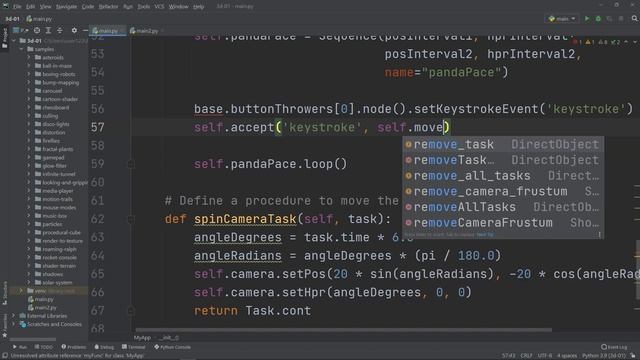Hide the project panel with the minus icon
Screen dimensions: 640x360
tap(85, 30)
